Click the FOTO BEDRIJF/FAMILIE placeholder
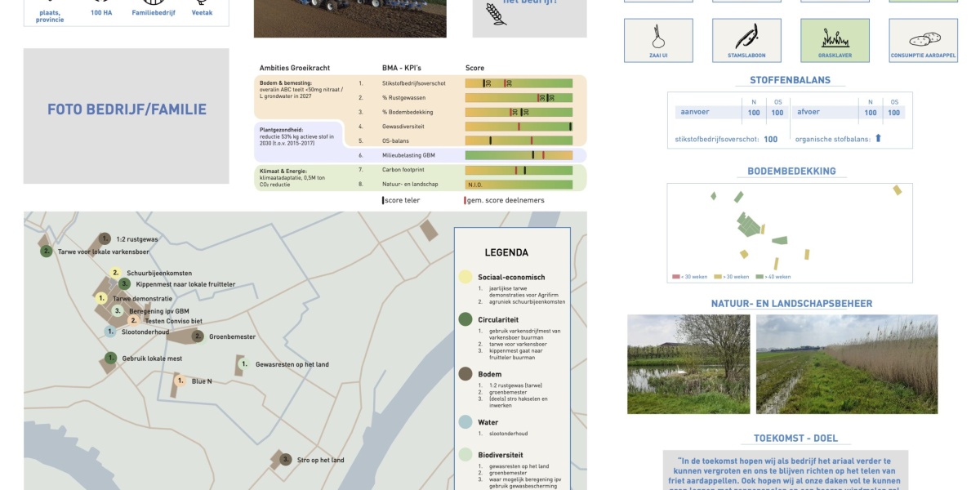Viewport: 980px width, 490px height. pyautogui.click(x=127, y=107)
